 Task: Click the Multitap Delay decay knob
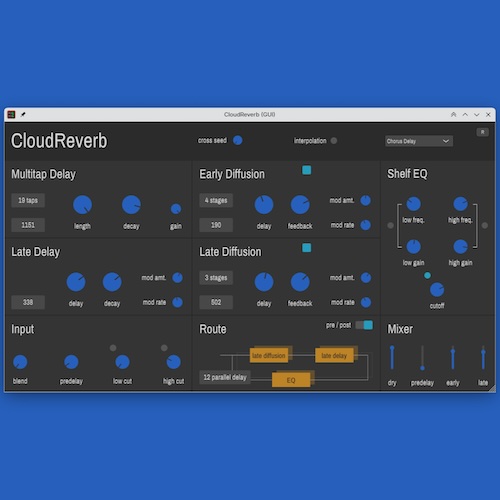coord(131,205)
